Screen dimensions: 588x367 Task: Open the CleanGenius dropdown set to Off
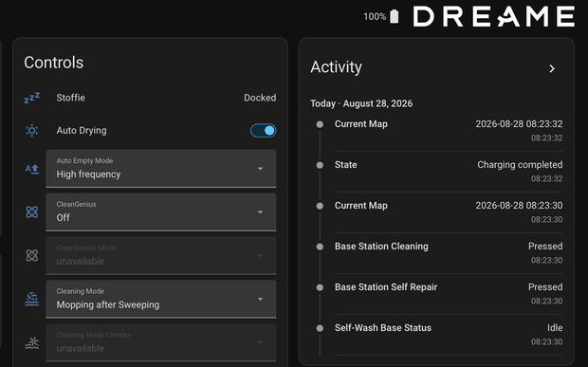[x=161, y=212]
